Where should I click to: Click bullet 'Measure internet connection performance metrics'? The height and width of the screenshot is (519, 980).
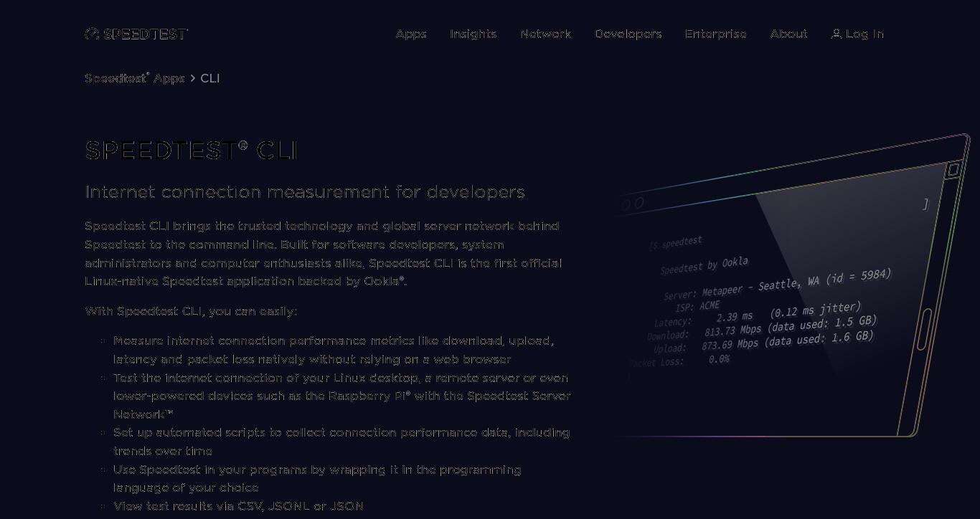[334, 350]
